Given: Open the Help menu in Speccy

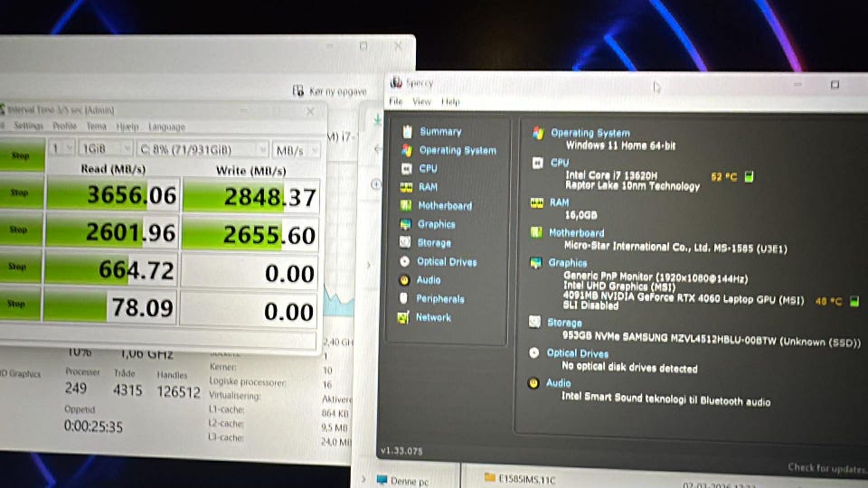Looking at the screenshot, I should 450,102.
